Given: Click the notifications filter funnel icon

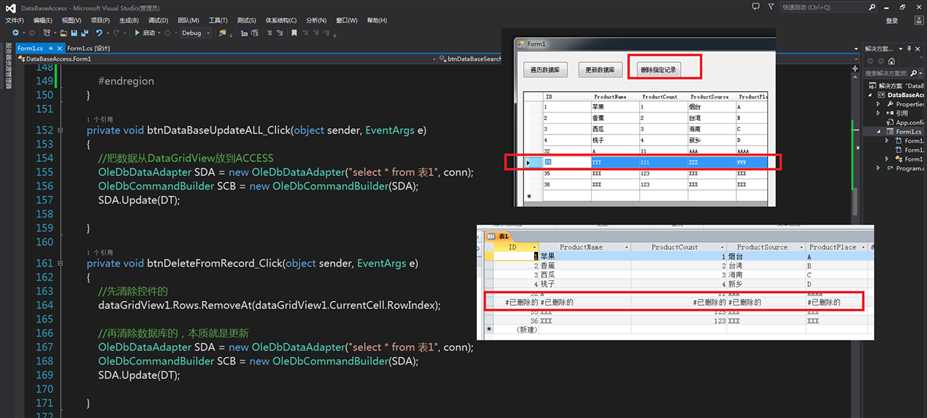Looking at the screenshot, I should tap(771, 7).
